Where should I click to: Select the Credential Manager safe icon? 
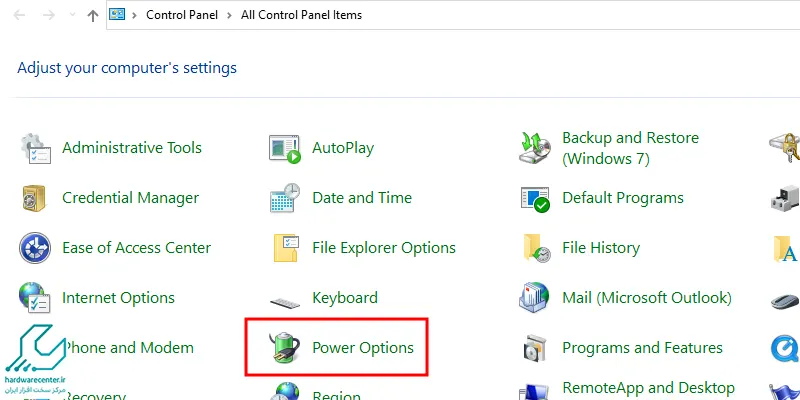click(x=35, y=198)
